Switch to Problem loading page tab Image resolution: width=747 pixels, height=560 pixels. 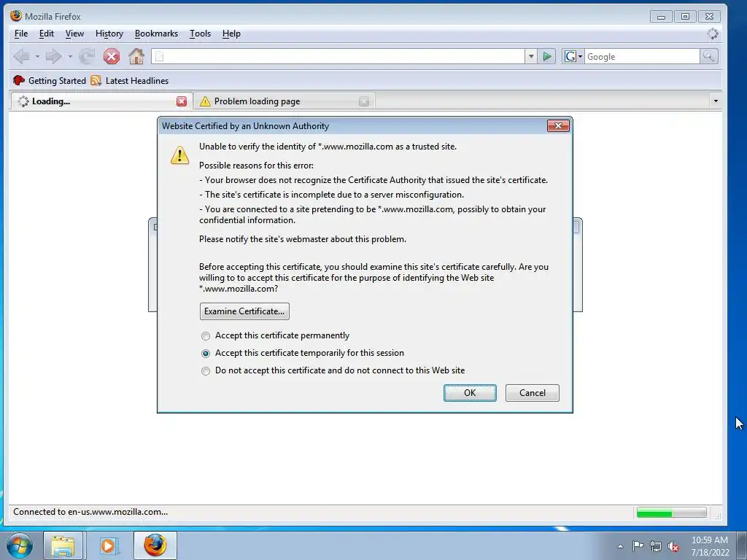pyautogui.click(x=285, y=101)
